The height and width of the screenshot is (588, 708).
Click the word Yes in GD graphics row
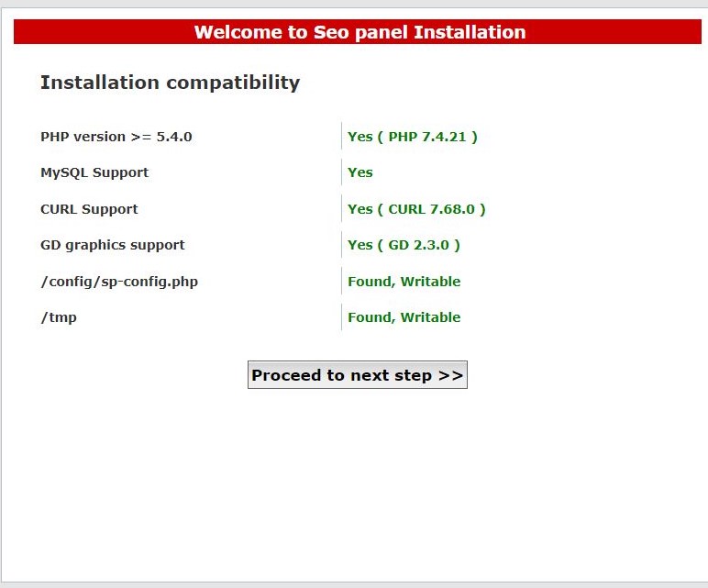pyautogui.click(x=360, y=245)
